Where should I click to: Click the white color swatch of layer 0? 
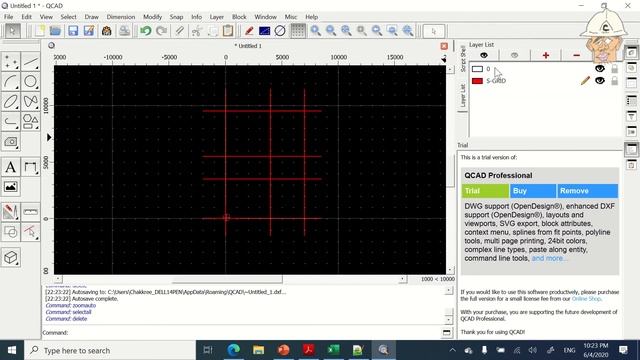[x=477, y=69]
